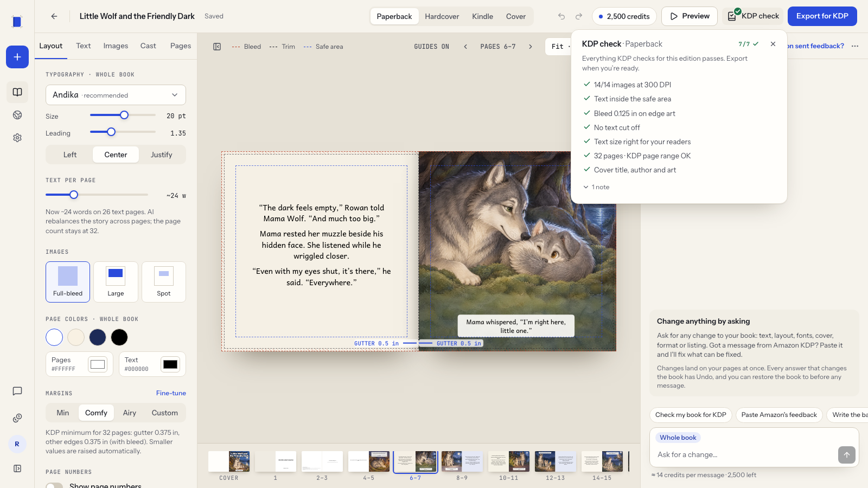Adjust the font Size slider handle
868x488 pixels.
(124, 115)
